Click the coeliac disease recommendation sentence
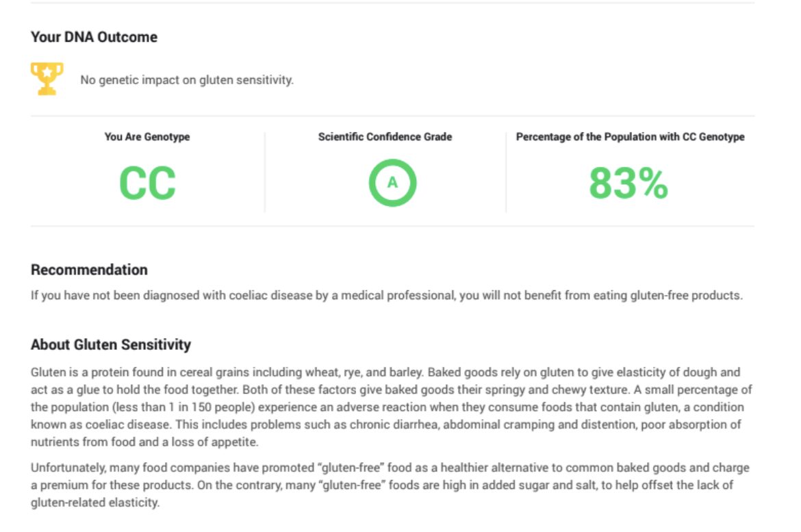Screen dimensions: 801x532 pyautogui.click(x=387, y=295)
